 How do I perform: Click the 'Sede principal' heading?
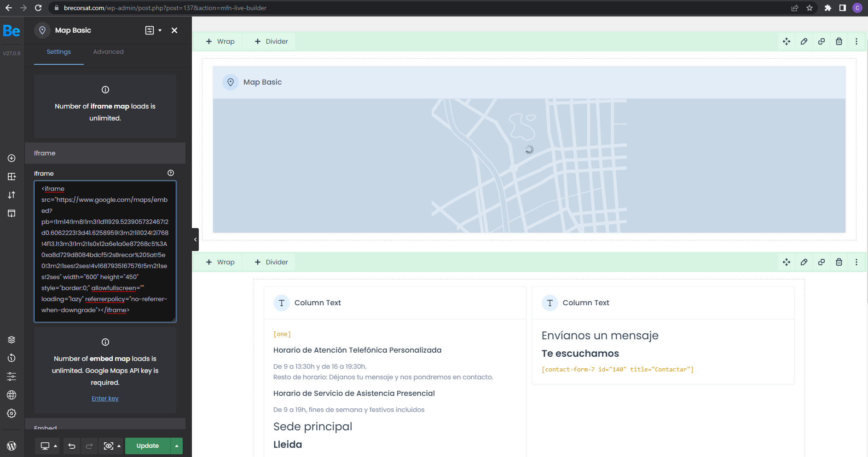pos(313,427)
